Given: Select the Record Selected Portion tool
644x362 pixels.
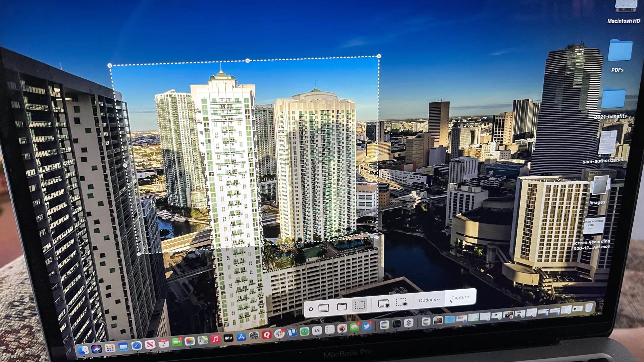Looking at the screenshot, I should click(401, 302).
